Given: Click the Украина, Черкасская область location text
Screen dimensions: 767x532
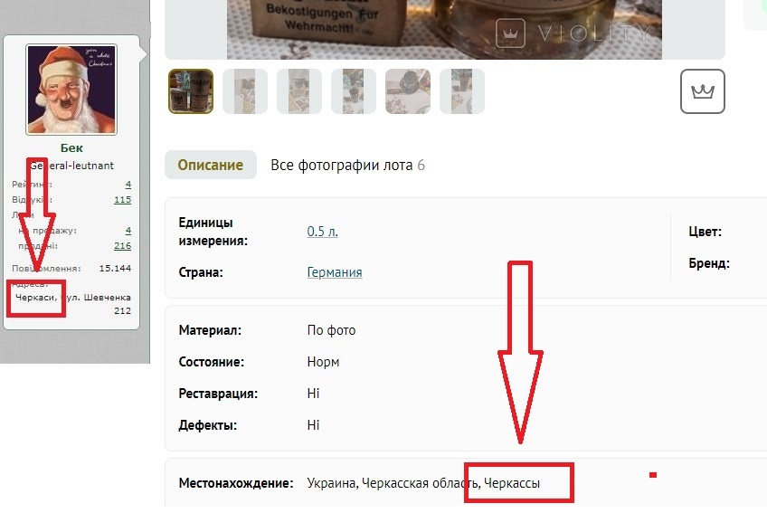Looking at the screenshot, I should point(393,483).
